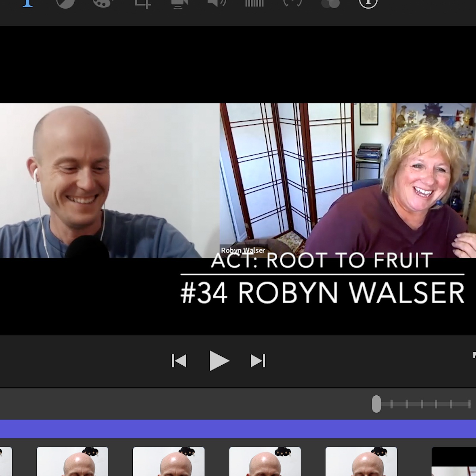The image size is (476, 476).
Task: Select the Cropping tool
Action: 143,3
